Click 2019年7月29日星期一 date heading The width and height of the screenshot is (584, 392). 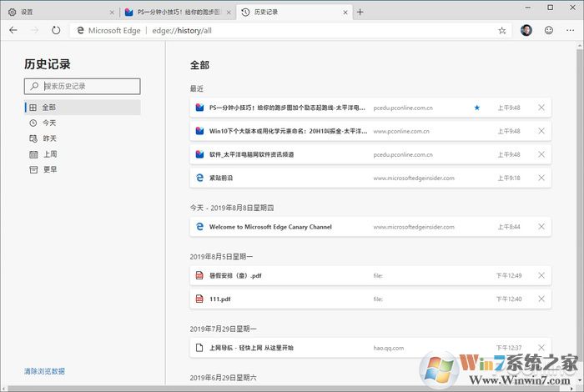point(223,329)
